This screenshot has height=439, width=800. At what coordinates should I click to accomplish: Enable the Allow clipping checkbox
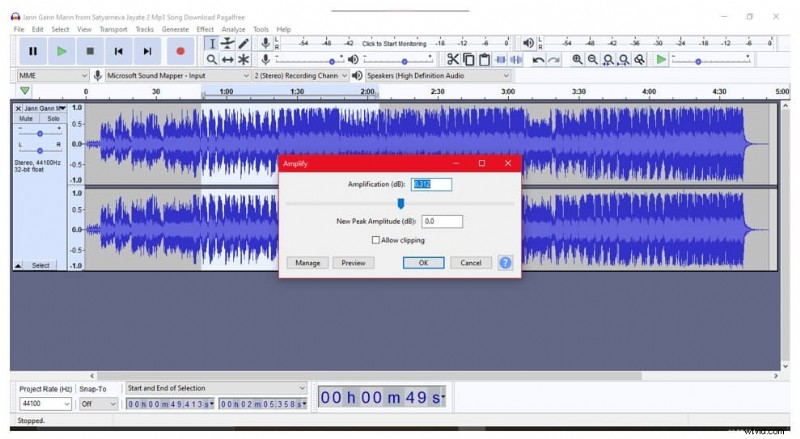(x=376, y=240)
